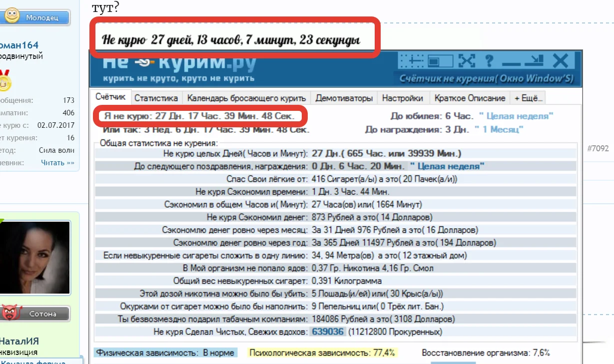Open user НаталИЯ profile link

(x=19, y=342)
